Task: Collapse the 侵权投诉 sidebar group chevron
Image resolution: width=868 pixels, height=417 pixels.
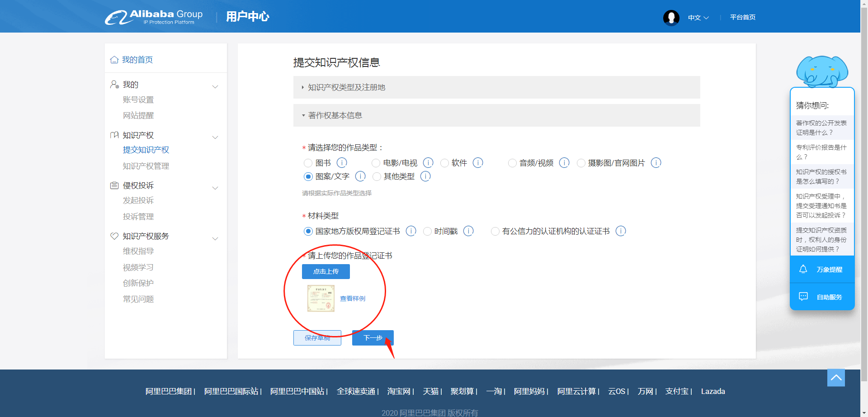Action: coord(215,188)
